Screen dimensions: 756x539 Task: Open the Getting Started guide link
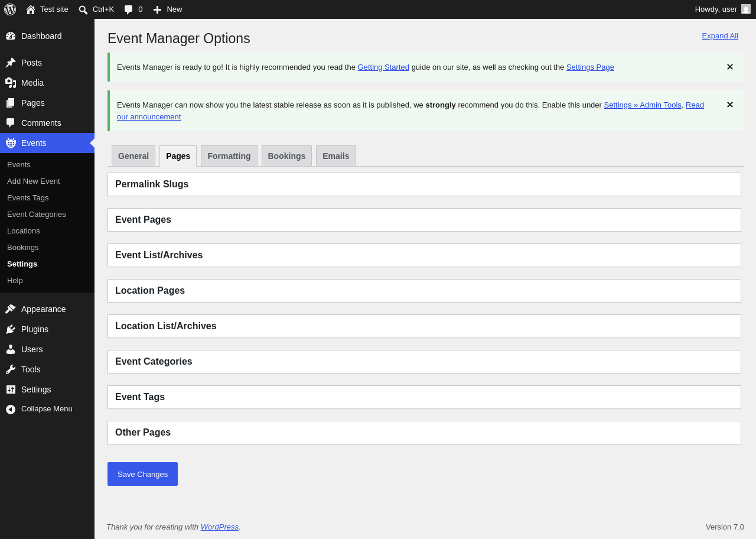(x=383, y=67)
